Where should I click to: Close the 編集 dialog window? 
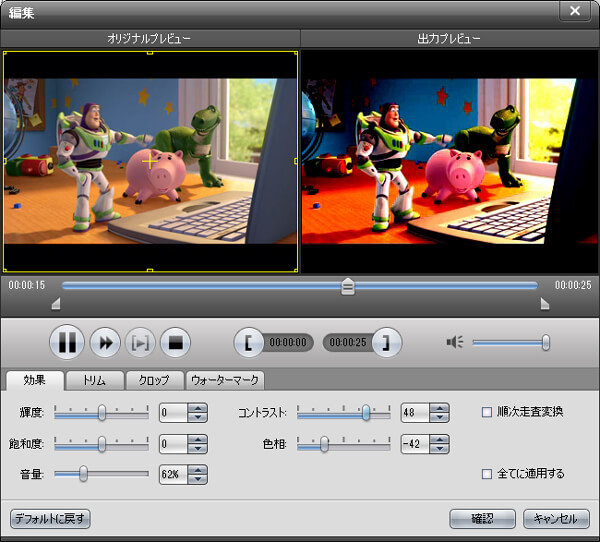[575, 11]
